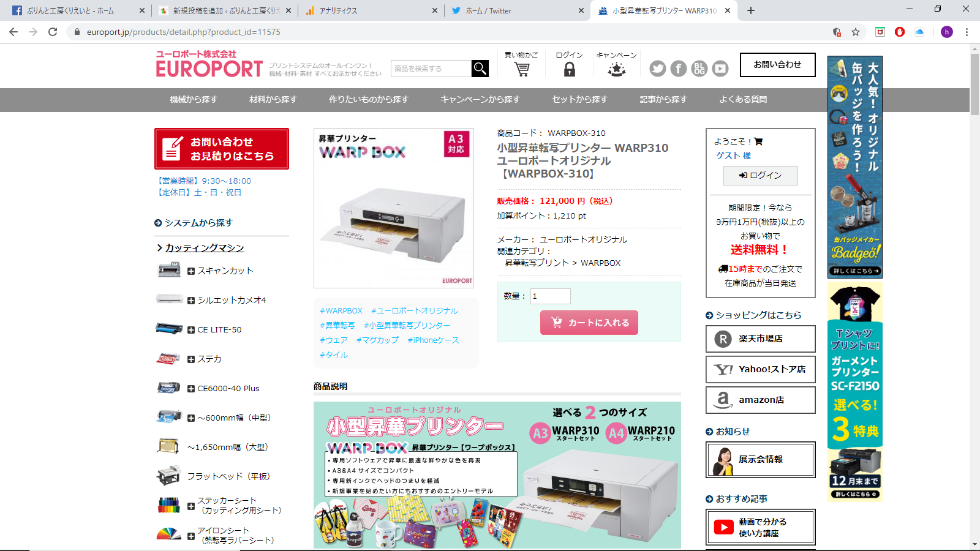Click the purple profile avatar icon
Screen dimensions: 980x551
(x=947, y=32)
